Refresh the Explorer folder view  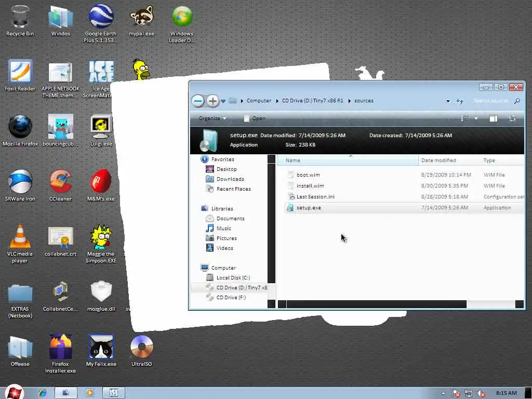460,101
